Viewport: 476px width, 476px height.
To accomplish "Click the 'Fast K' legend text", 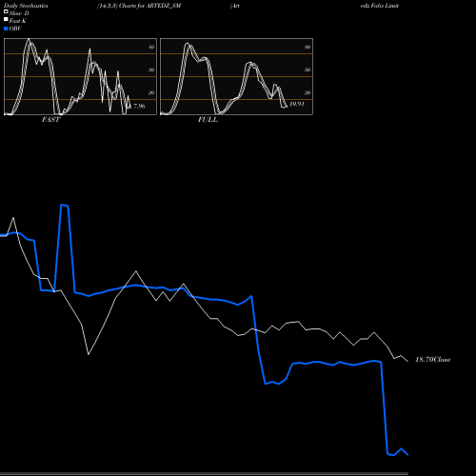I will pyautogui.click(x=17, y=21).
